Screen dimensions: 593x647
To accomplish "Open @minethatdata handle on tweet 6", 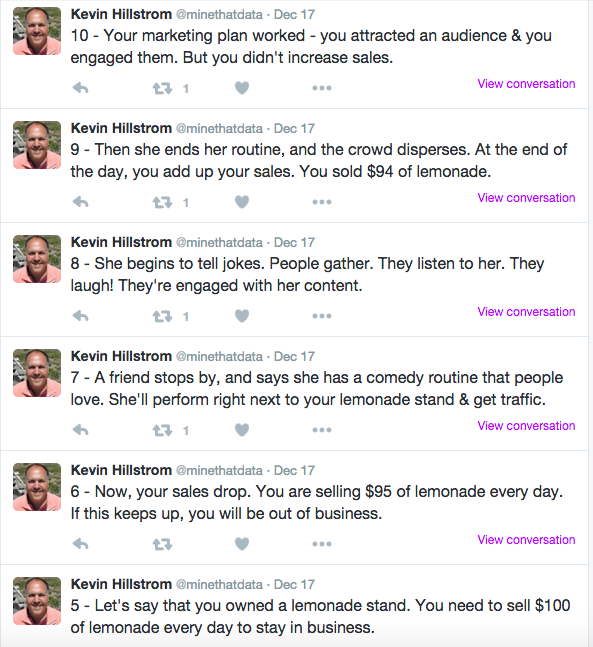I will click(219, 470).
